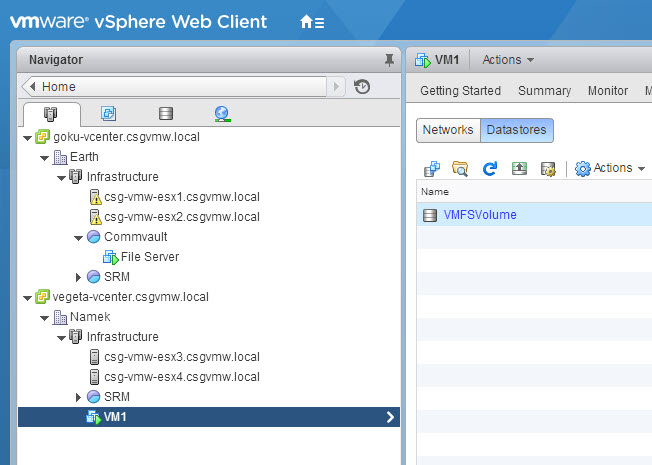This screenshot has height=465, width=652.
Task: Open VM1 Actions dropdown in header
Action: [x=508, y=60]
